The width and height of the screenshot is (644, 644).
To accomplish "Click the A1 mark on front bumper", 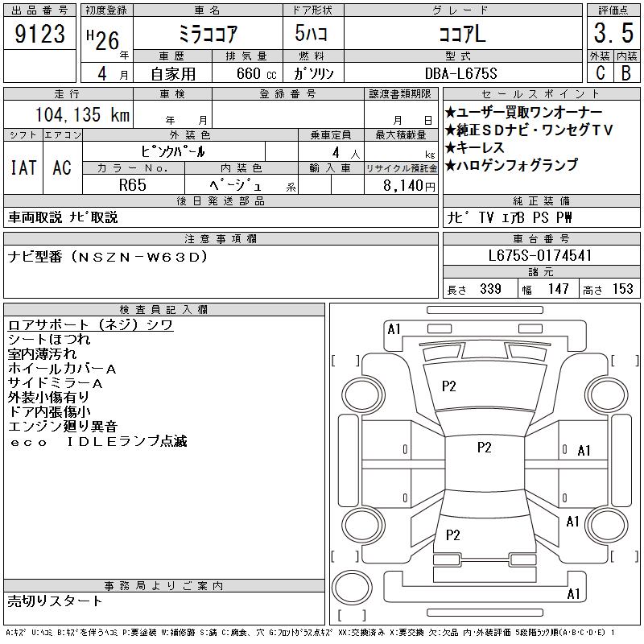I will [394, 329].
